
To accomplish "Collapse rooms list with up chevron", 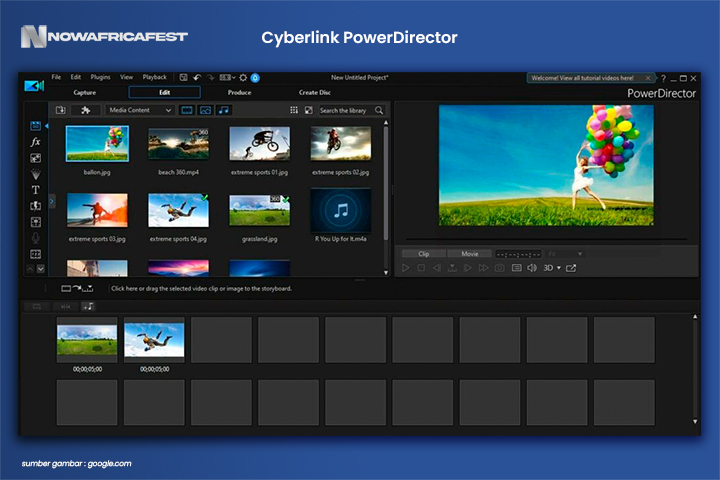I will (30, 269).
